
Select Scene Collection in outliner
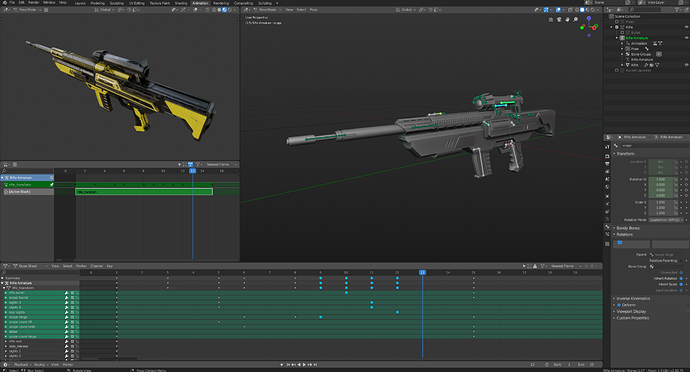(x=627, y=16)
